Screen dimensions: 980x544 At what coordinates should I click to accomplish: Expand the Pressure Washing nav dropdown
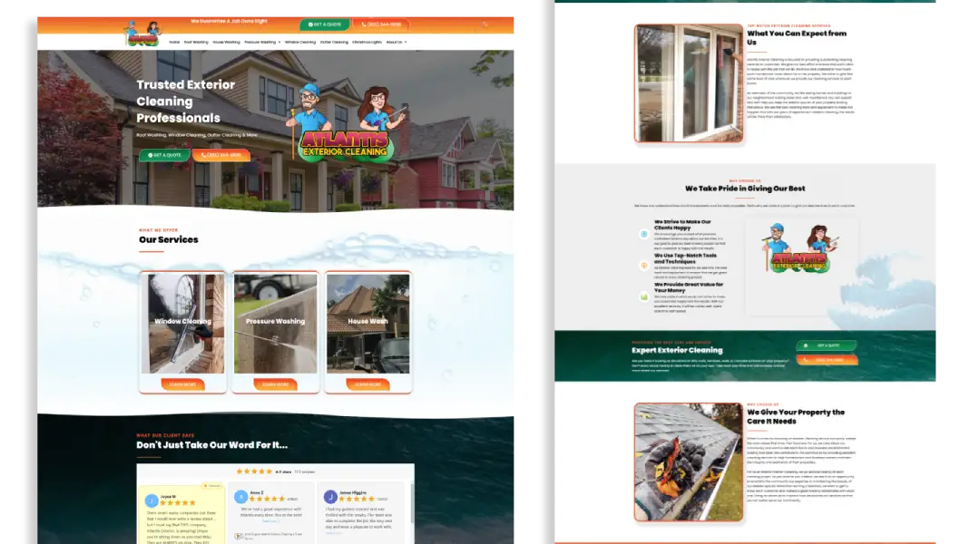point(262,42)
